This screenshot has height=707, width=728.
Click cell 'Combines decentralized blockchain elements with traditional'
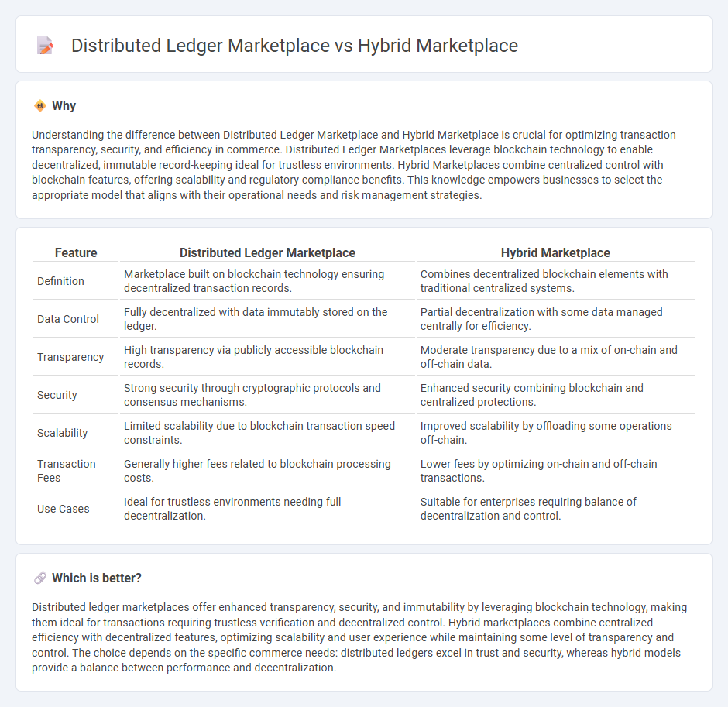click(x=555, y=281)
